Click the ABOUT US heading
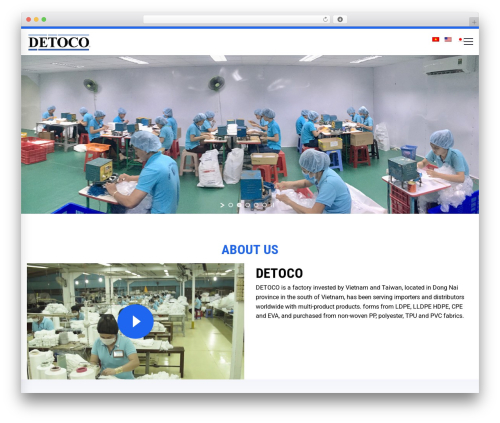The width and height of the screenshot is (500, 423). click(250, 250)
